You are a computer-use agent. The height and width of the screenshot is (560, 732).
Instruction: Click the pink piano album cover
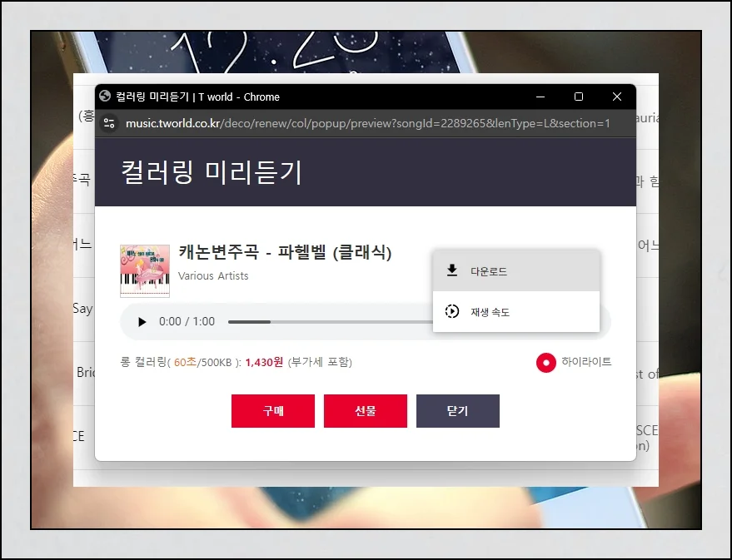(x=145, y=270)
